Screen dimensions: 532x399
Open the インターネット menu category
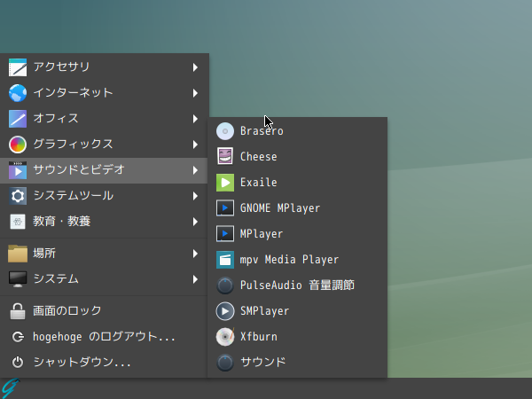[x=104, y=93]
